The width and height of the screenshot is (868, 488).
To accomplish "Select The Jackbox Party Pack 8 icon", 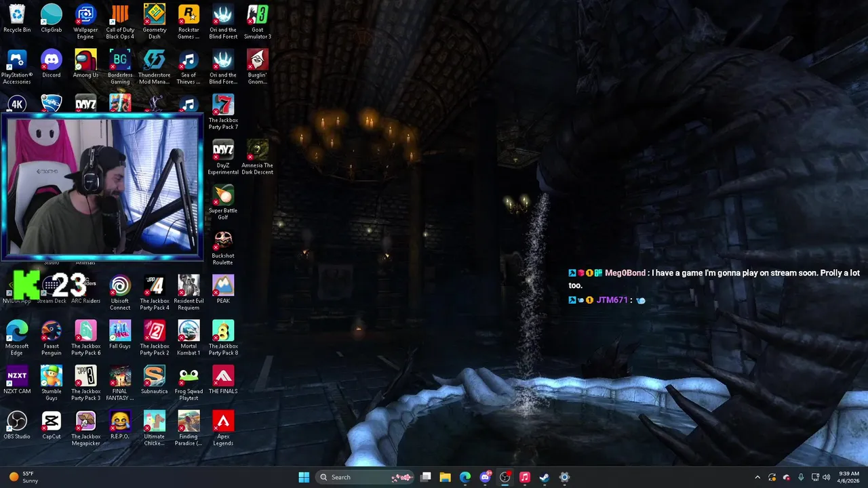I will tap(223, 338).
